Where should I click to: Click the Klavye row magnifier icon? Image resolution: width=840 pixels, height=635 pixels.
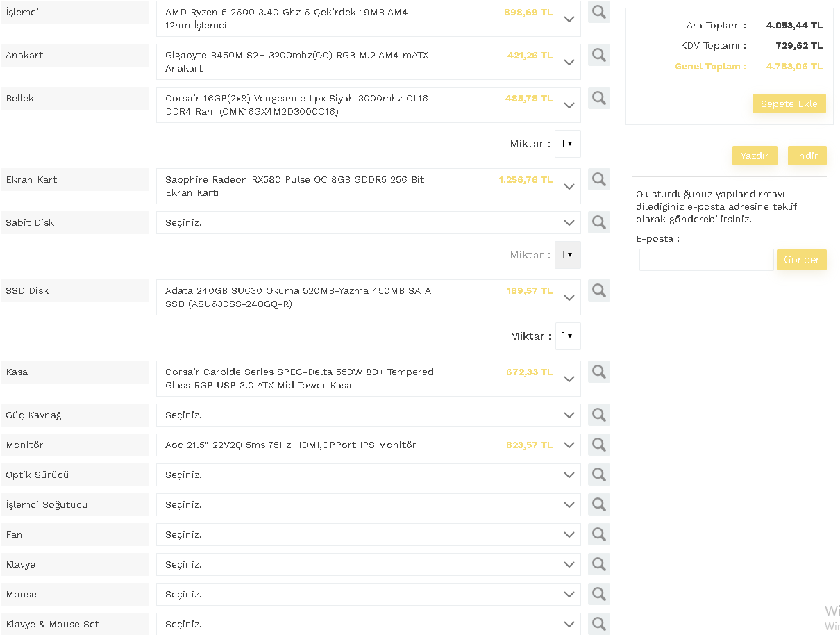[x=598, y=564]
